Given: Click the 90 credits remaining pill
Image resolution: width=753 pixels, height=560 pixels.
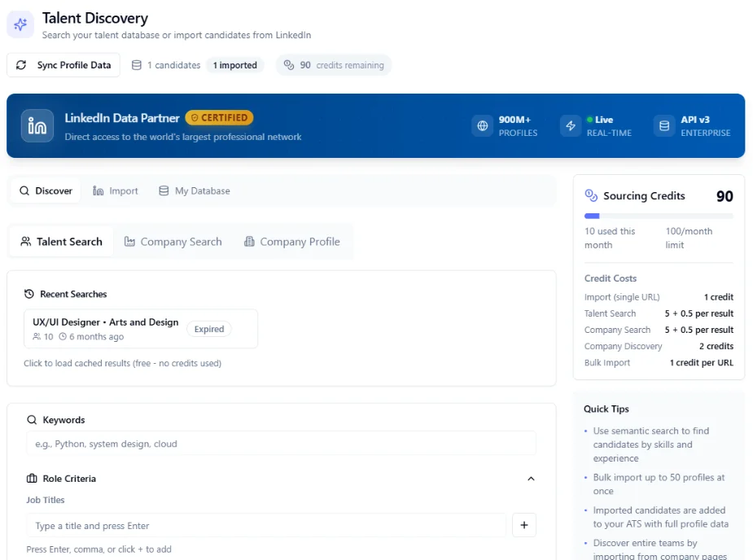Looking at the screenshot, I should click(x=334, y=65).
